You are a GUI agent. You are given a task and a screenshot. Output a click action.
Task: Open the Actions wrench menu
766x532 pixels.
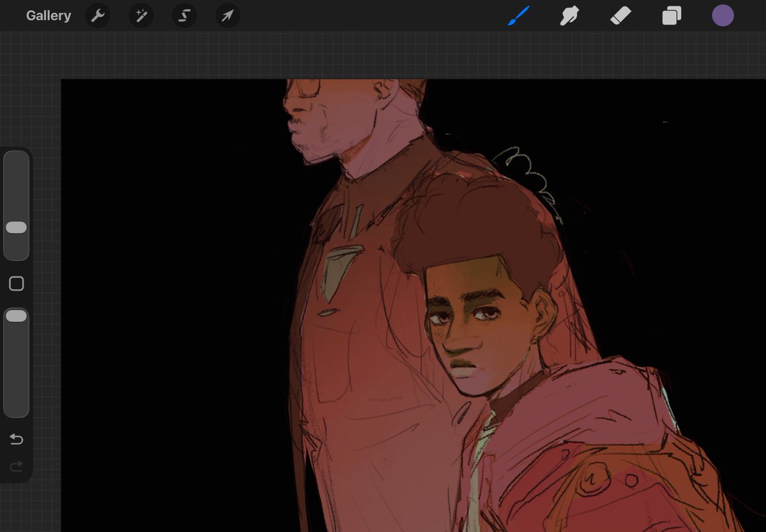98,16
